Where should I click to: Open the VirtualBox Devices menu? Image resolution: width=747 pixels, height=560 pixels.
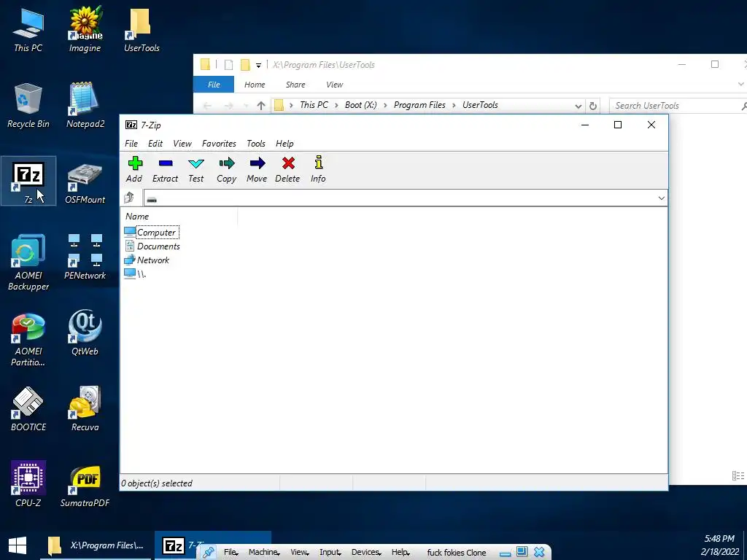point(366,553)
